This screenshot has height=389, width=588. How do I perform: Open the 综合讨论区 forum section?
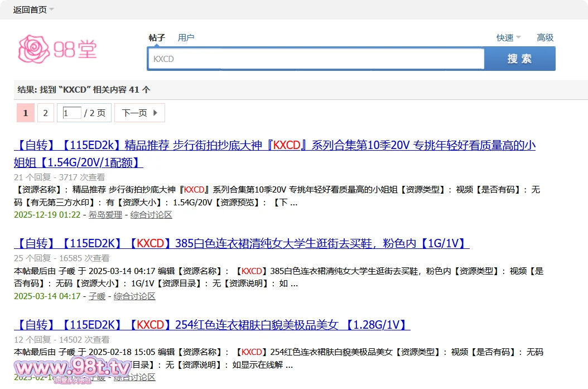point(151,214)
